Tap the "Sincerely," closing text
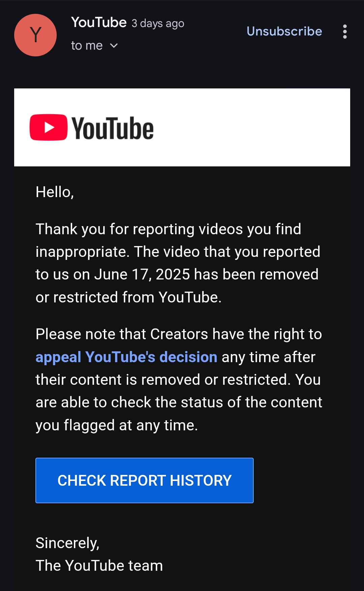 coord(67,543)
